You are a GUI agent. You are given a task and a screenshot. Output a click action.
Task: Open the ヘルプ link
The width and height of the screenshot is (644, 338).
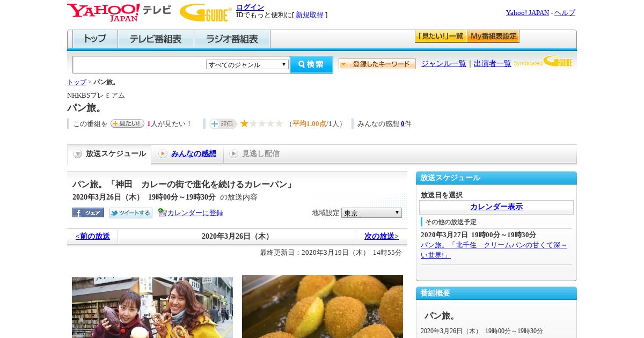pos(565,12)
